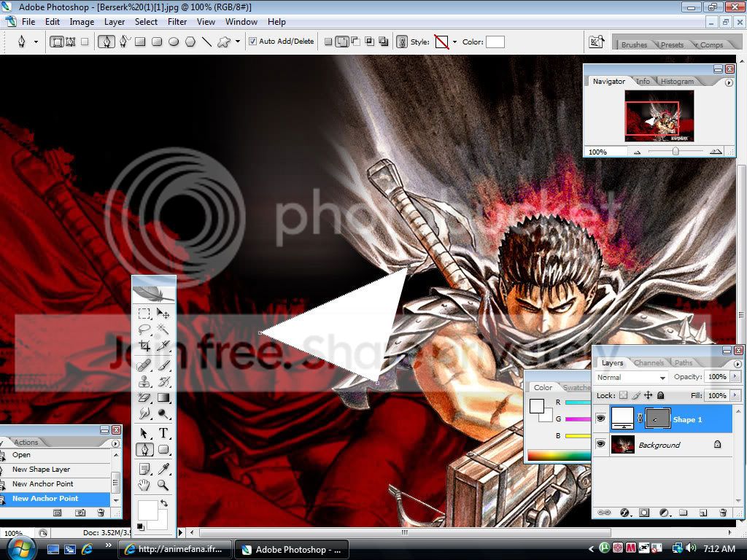This screenshot has height=560, width=747.
Task: Switch to the Channels tab
Action: click(649, 363)
